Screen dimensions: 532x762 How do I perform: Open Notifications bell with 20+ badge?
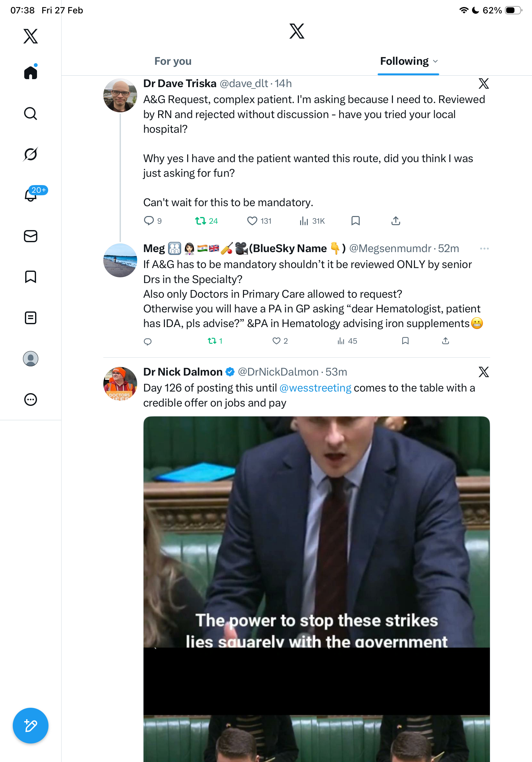coord(31,195)
